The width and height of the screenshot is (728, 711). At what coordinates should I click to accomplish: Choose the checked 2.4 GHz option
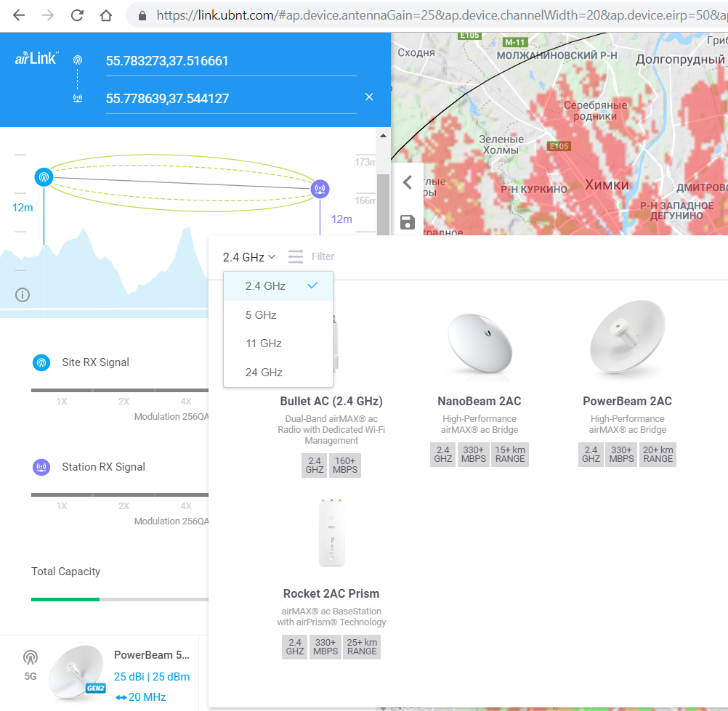pos(278,286)
